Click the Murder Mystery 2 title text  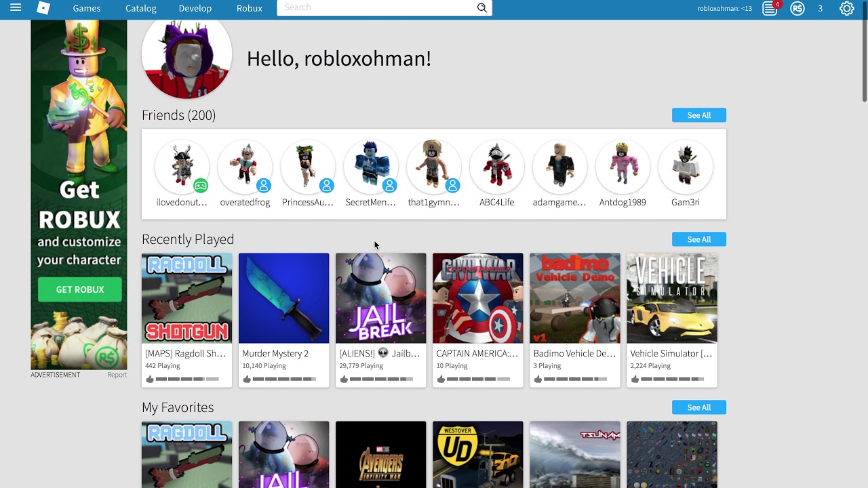click(x=275, y=353)
